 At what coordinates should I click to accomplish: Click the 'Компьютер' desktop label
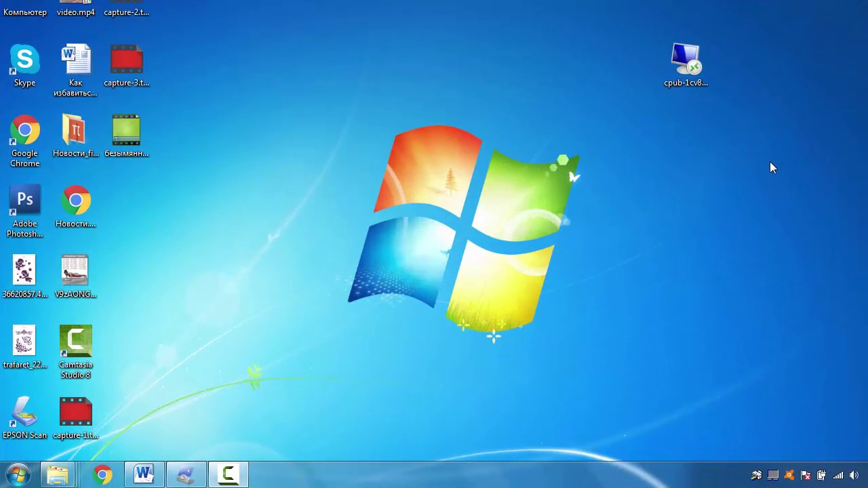click(25, 12)
